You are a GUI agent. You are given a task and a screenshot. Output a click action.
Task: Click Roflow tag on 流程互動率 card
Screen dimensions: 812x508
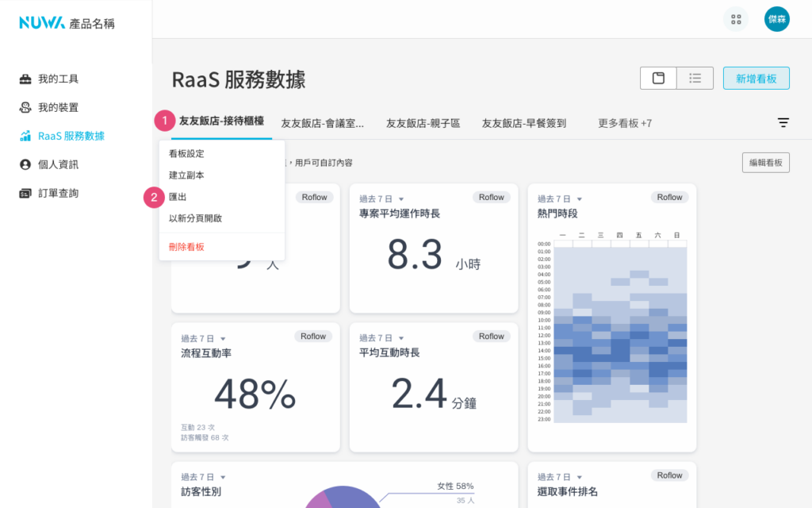click(x=313, y=337)
